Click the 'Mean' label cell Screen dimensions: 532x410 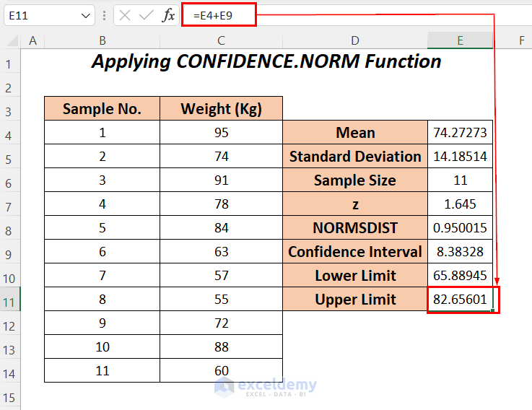click(x=355, y=132)
